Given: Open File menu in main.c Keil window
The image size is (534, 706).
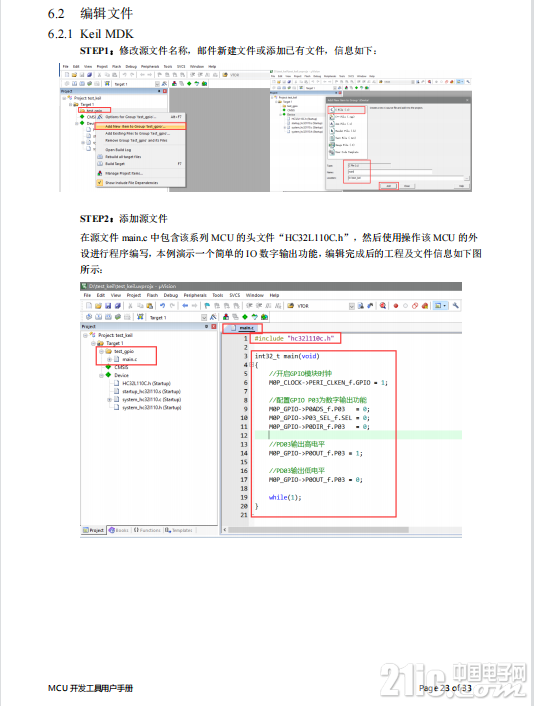Looking at the screenshot, I should [x=87, y=295].
